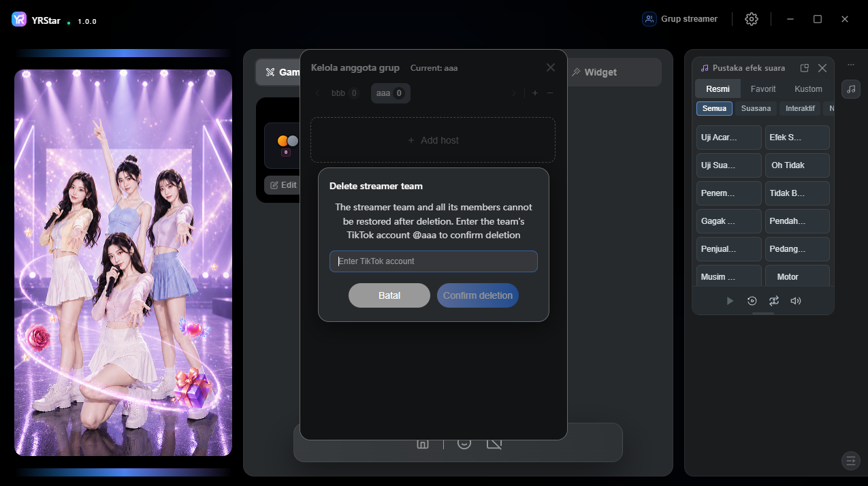Cancel deletion with the Batal button
This screenshot has height=486, width=868.
click(389, 295)
